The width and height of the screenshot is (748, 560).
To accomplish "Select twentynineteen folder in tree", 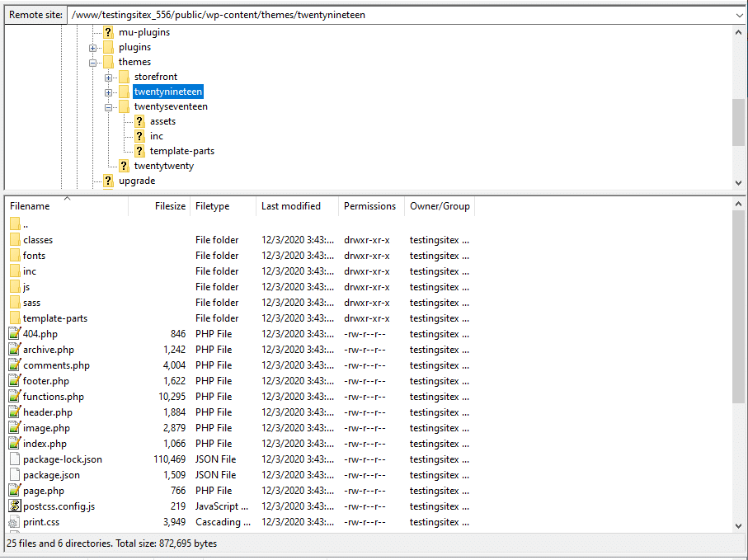I will pos(168,92).
